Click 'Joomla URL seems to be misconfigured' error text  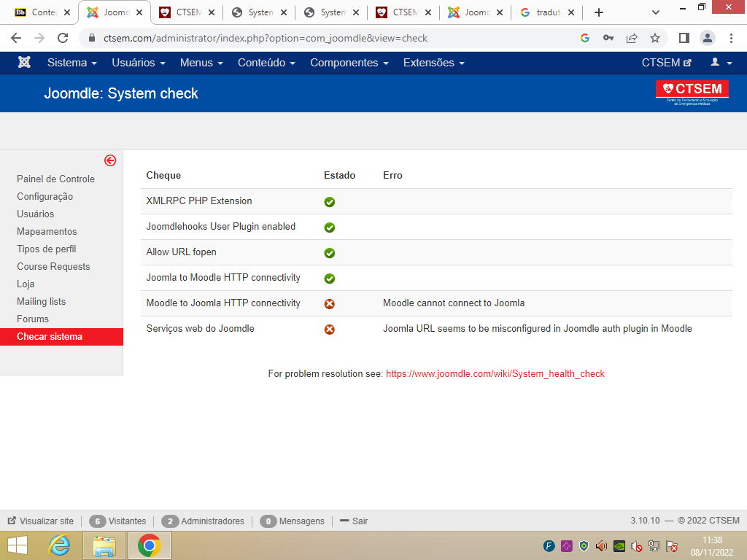538,329
